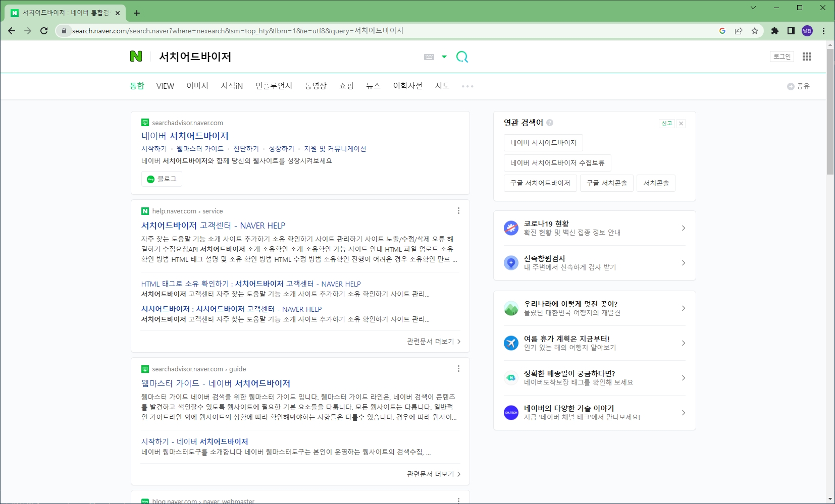Image resolution: width=835 pixels, height=504 pixels.
Task: Open the Naver apps grid menu
Action: coord(807,57)
